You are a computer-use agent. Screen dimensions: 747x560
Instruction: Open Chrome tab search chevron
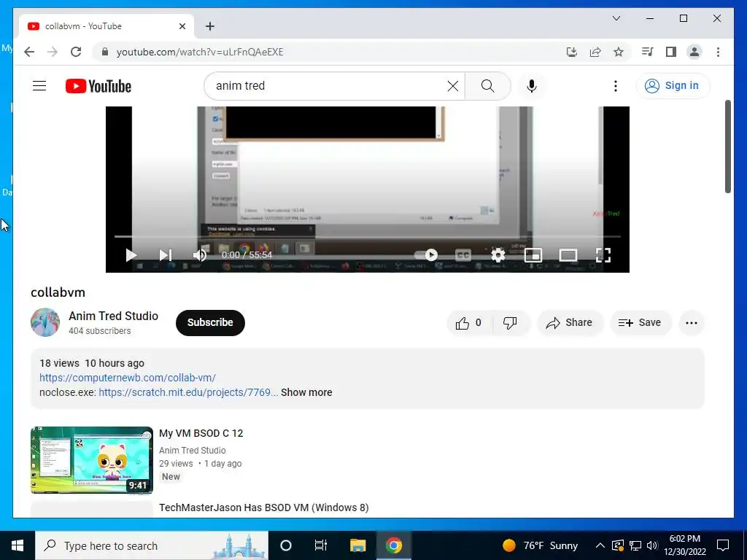pyautogui.click(x=616, y=18)
